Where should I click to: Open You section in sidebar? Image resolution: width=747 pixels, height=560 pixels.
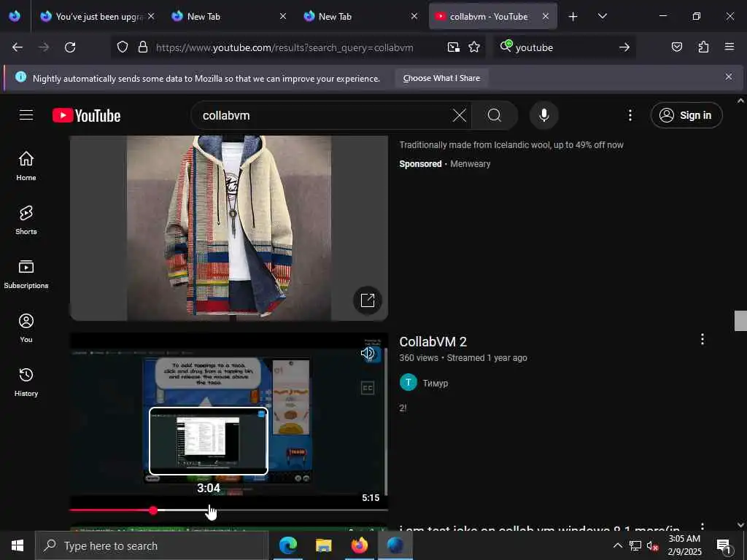point(26,327)
